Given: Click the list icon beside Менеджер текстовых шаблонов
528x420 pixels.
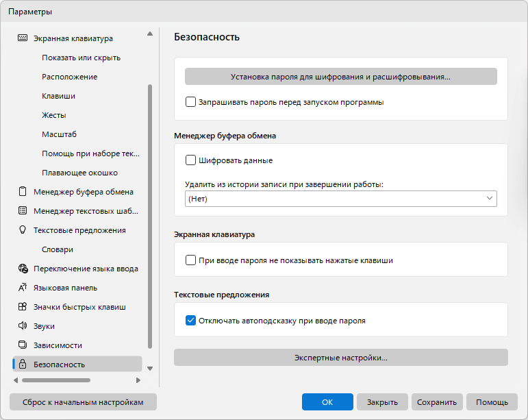Looking at the screenshot, I should point(23,210).
